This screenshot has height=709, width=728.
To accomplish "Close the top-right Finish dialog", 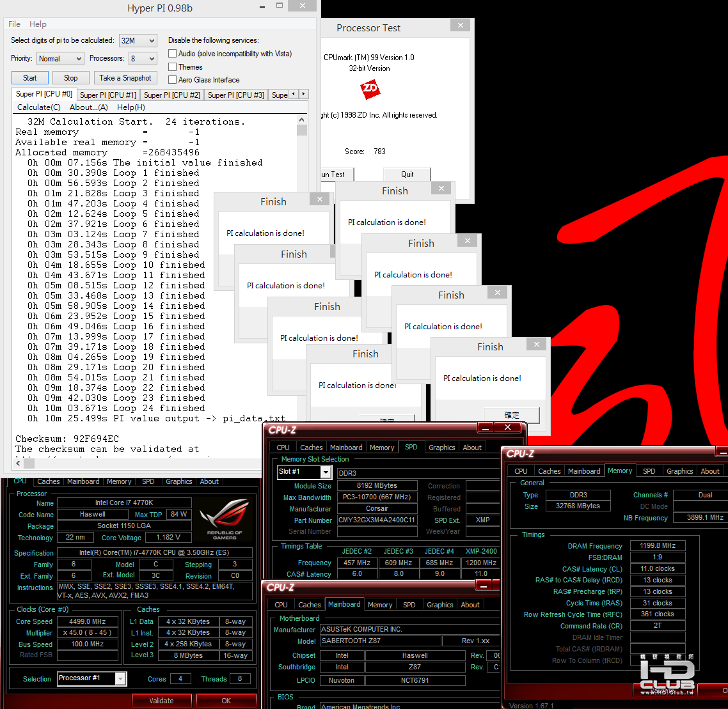I will (x=441, y=189).
